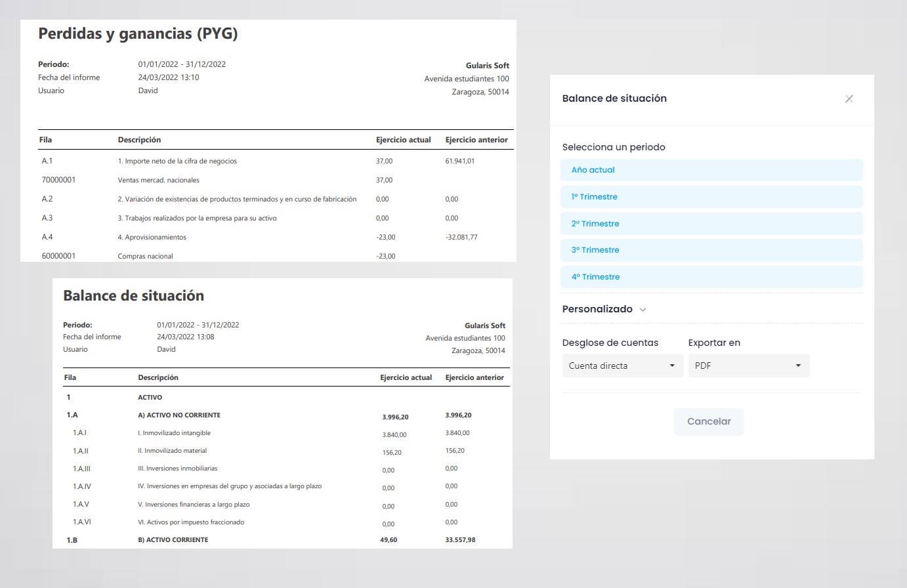The height and width of the screenshot is (588, 907).
Task: Open the PDF export format dropdown
Action: tap(749, 366)
